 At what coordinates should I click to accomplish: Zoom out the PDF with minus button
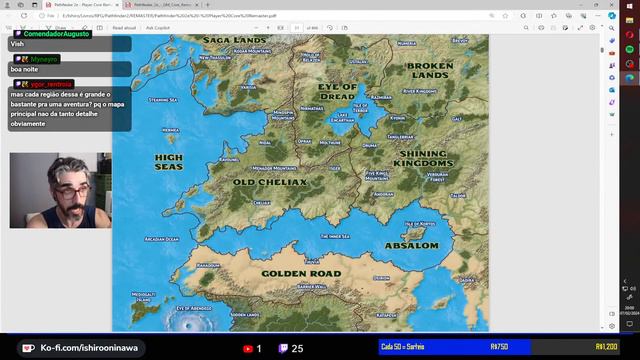tap(256, 28)
